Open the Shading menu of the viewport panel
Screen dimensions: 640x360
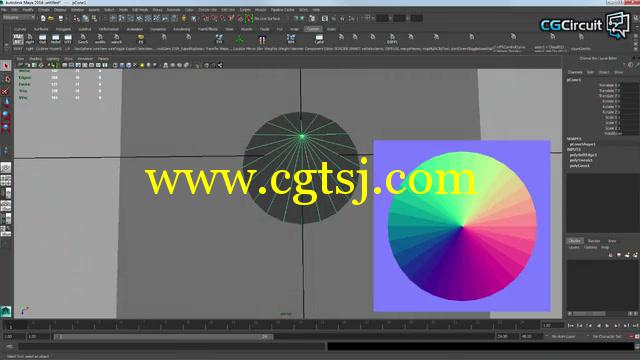(x=36, y=59)
